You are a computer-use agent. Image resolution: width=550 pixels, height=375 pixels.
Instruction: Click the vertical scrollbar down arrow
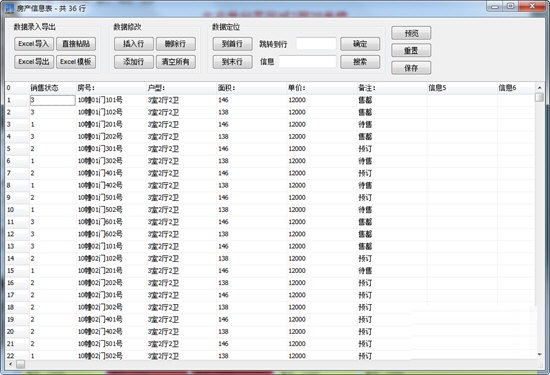[539, 355]
